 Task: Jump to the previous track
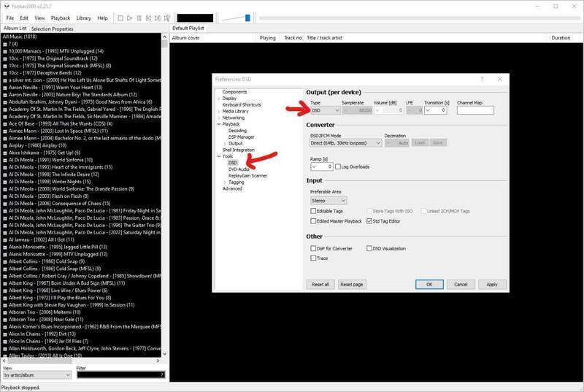tap(148, 18)
